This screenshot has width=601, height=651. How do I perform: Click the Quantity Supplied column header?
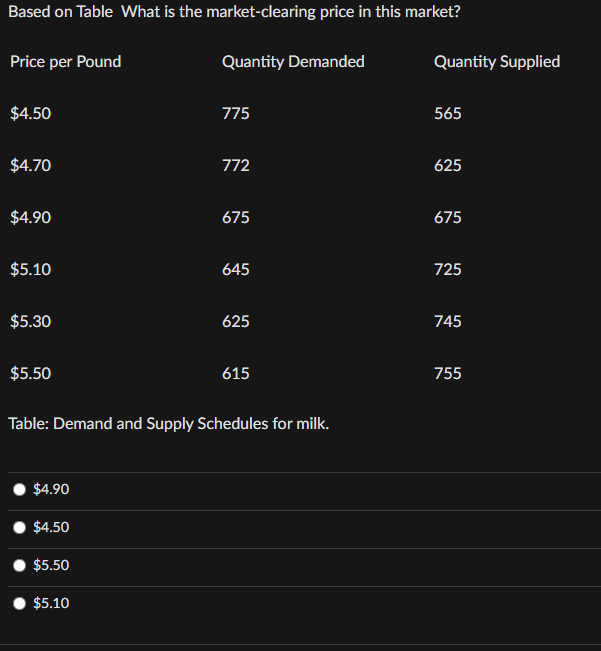coord(497,62)
